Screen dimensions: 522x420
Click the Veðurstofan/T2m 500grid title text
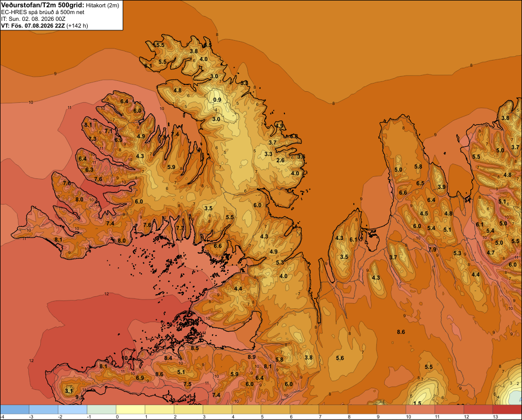pos(42,5)
